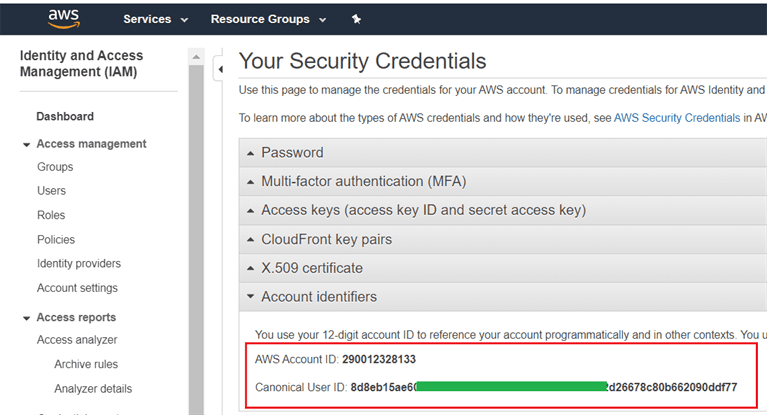
Task: Expand Multi-factor authentication (MFA) section
Action: (x=363, y=182)
